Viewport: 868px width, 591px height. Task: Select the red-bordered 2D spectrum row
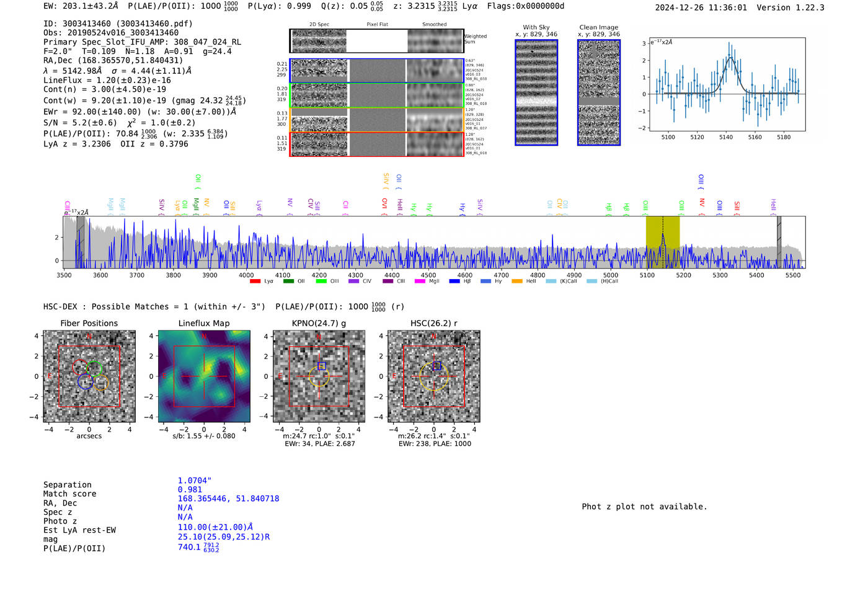pos(376,144)
